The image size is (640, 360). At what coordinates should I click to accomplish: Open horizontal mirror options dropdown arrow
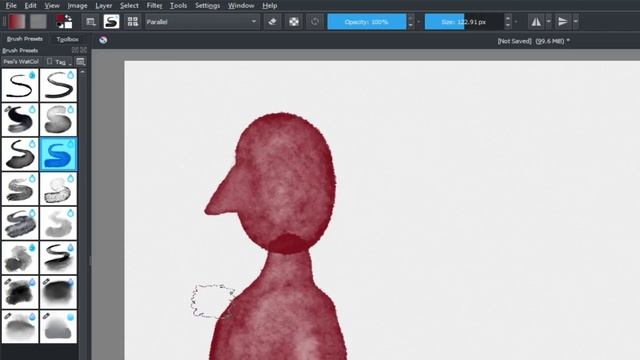549,22
